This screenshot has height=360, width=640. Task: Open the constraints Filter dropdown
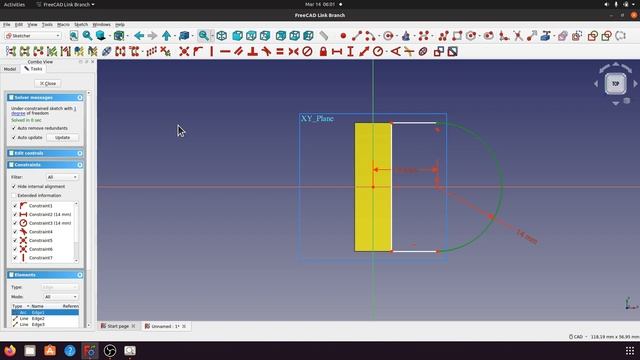(62, 177)
